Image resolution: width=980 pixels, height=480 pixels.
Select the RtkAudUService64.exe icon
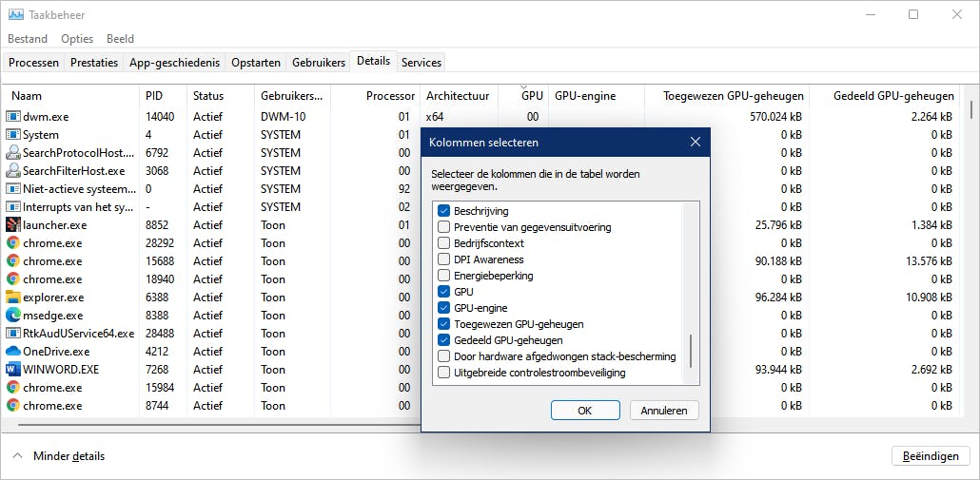13,334
